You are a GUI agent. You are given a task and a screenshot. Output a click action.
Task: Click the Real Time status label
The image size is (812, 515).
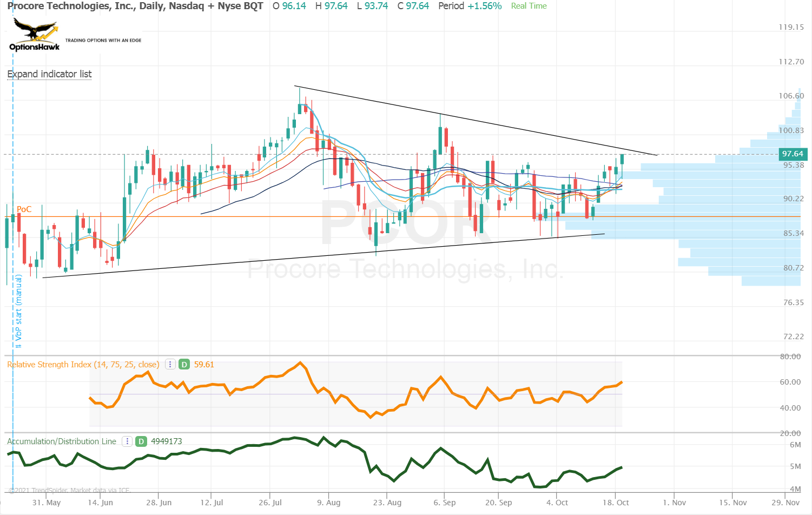click(x=529, y=6)
